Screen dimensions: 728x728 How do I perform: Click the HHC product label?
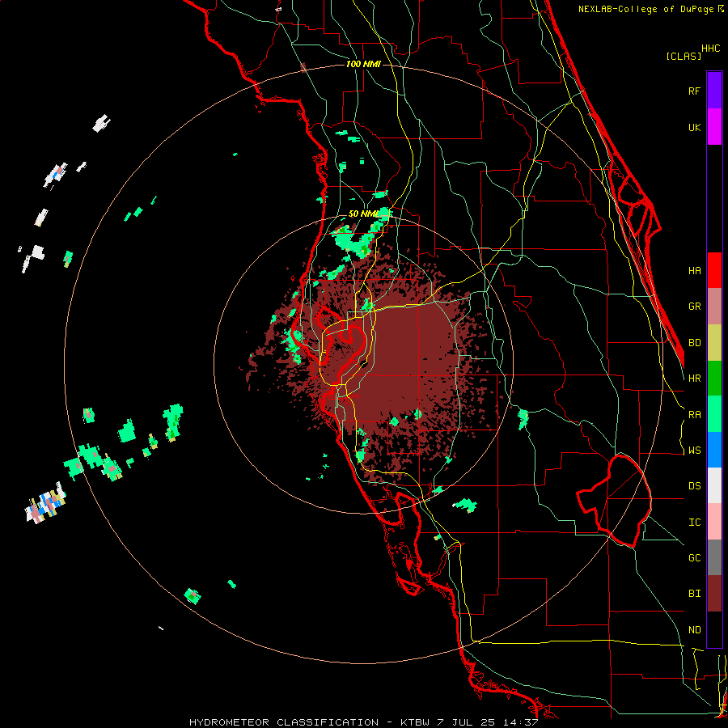[x=710, y=49]
